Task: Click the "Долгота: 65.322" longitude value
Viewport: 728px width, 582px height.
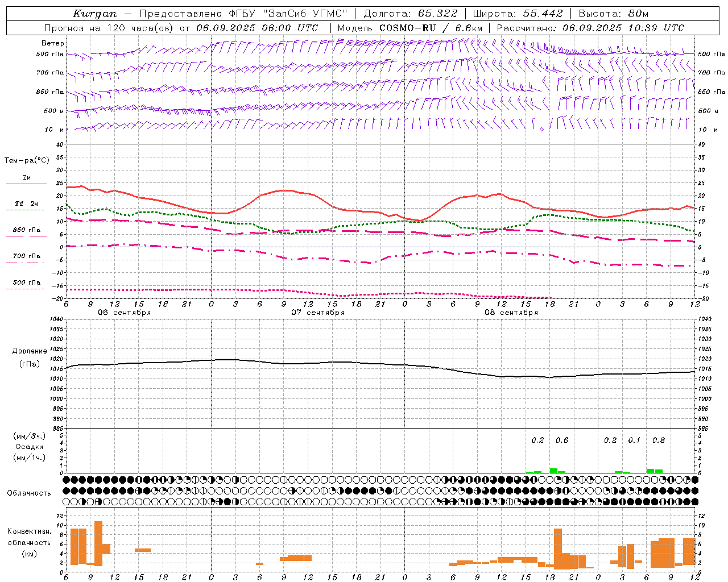Action: 410,14
